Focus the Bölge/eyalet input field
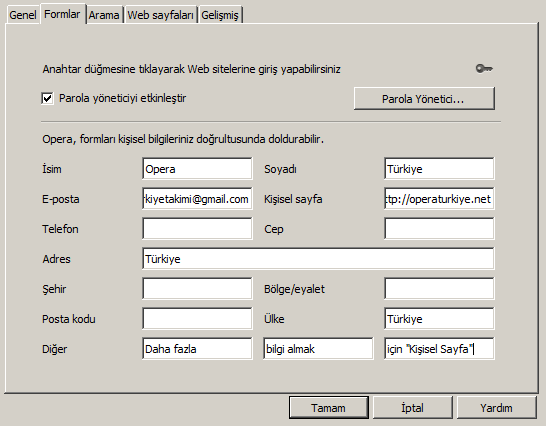Screen dimensions: 546x426 coord(439,288)
